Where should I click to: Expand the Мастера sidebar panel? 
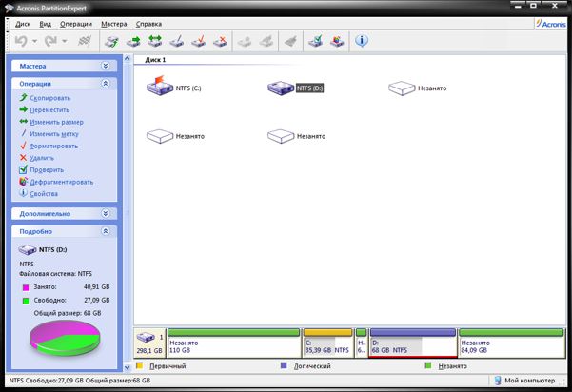pyautogui.click(x=106, y=67)
